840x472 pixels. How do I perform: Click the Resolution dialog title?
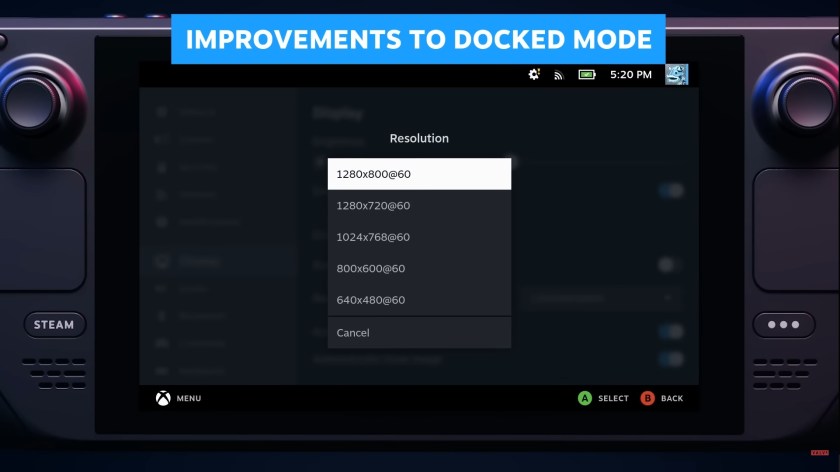[419, 138]
